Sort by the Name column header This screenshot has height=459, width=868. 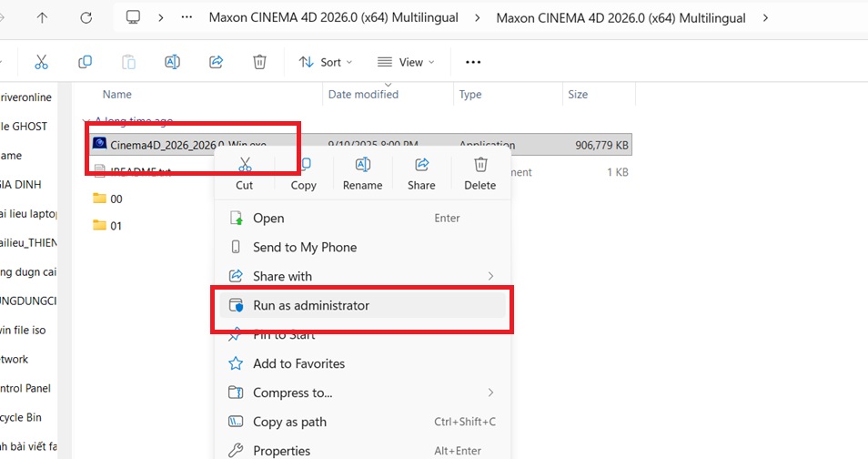tap(116, 94)
